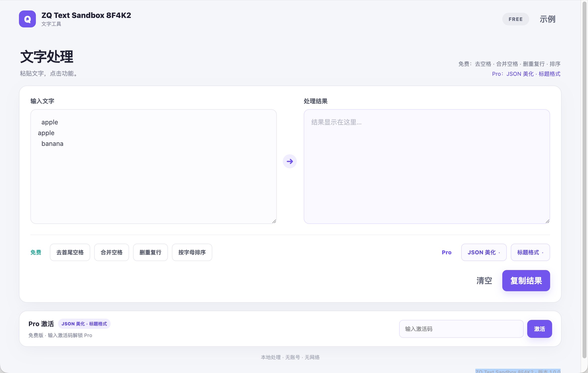Click the JSON 美化 · 标题格式 badge
The width and height of the screenshot is (588, 373).
point(84,324)
